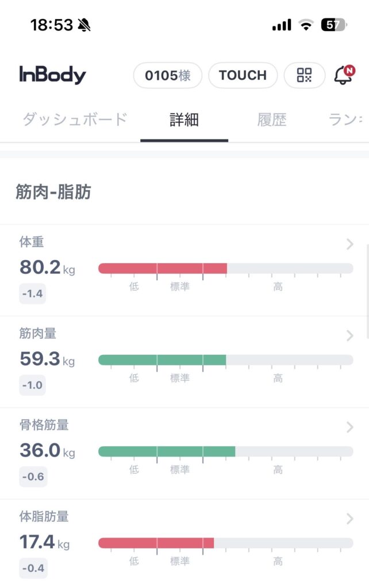Image resolution: width=369 pixels, height=588 pixels.
Task: Tap the battery indicator icon
Action: pos(333,25)
